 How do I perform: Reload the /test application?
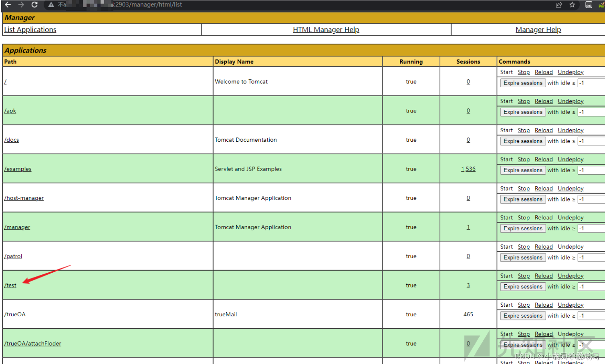(544, 276)
